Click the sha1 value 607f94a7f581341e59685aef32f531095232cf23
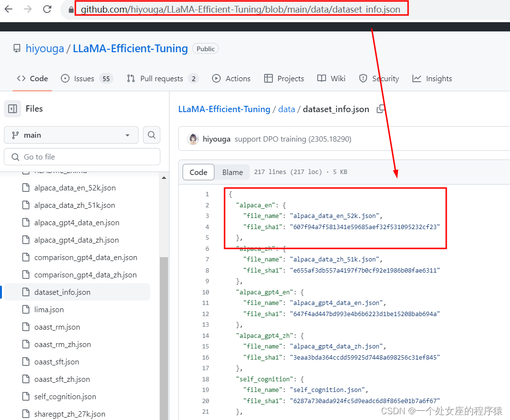 365,227
